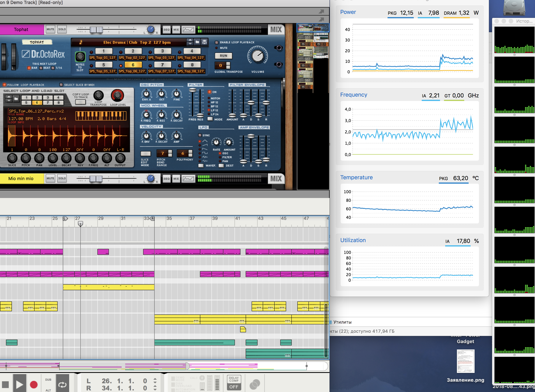Click the Notes To Slot round button
Image resolution: width=535 pixels, height=392 pixels.
pyautogui.click(x=80, y=57)
